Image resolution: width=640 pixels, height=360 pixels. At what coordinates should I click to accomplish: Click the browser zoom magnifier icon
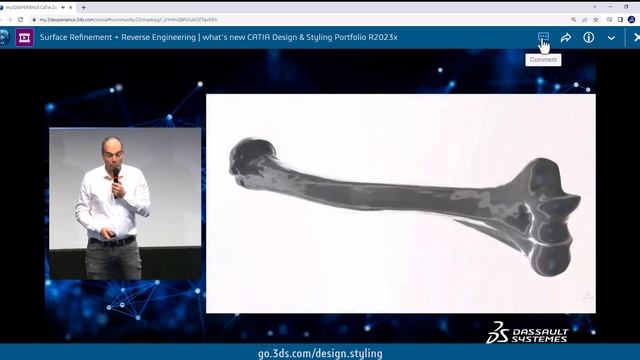(x=573, y=20)
